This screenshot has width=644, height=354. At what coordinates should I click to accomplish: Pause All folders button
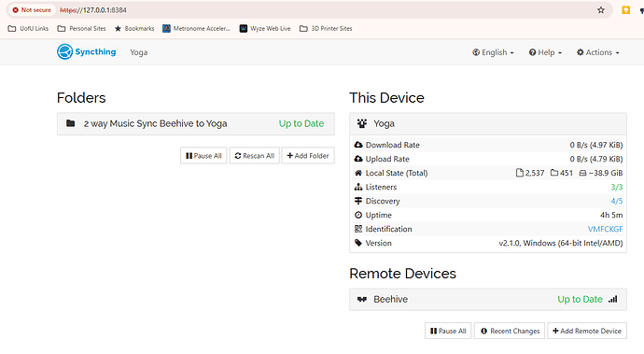[203, 156]
